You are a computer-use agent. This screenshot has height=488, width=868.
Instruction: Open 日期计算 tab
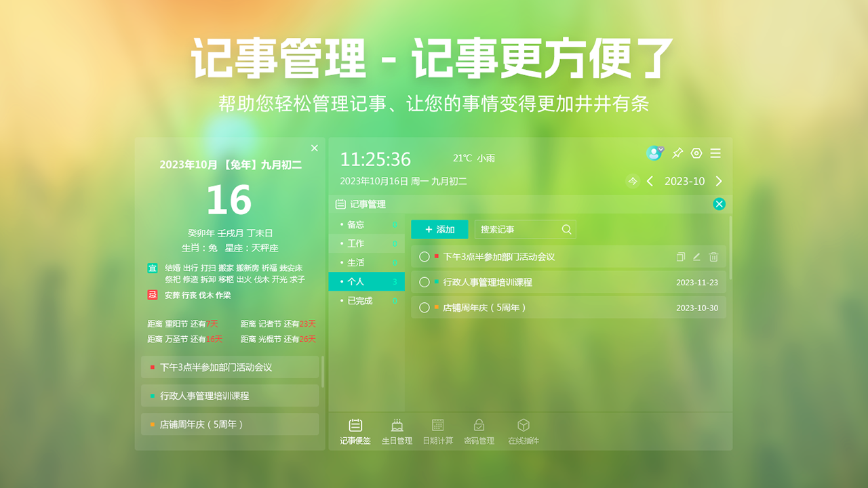[438, 432]
